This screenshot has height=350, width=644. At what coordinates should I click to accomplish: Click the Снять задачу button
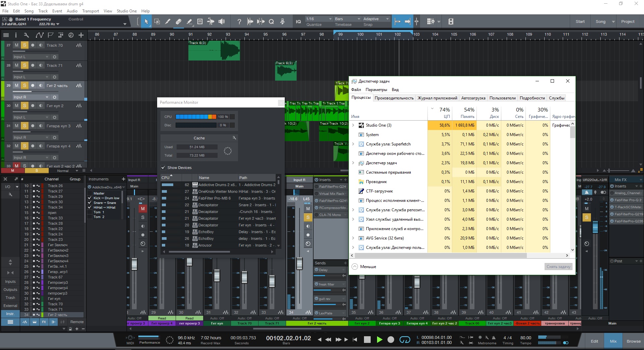(x=558, y=267)
